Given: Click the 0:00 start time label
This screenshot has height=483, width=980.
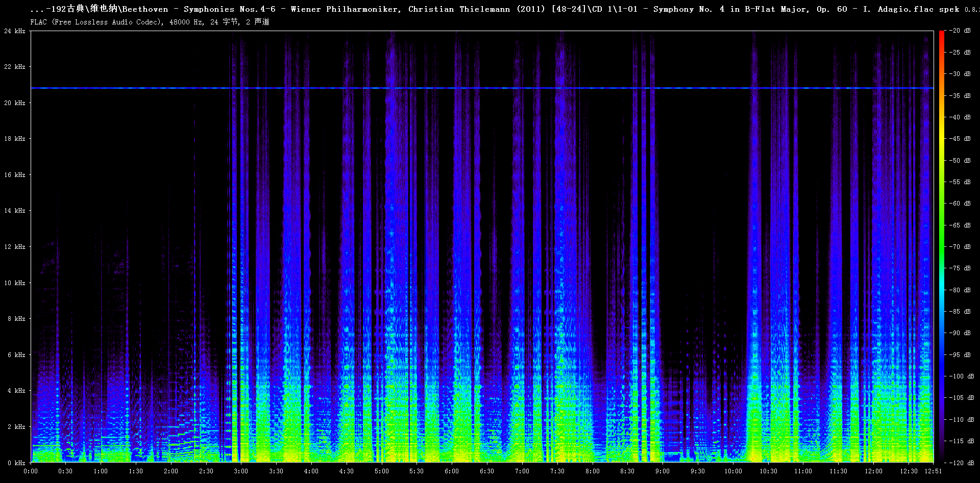Looking at the screenshot, I should click(31, 471).
